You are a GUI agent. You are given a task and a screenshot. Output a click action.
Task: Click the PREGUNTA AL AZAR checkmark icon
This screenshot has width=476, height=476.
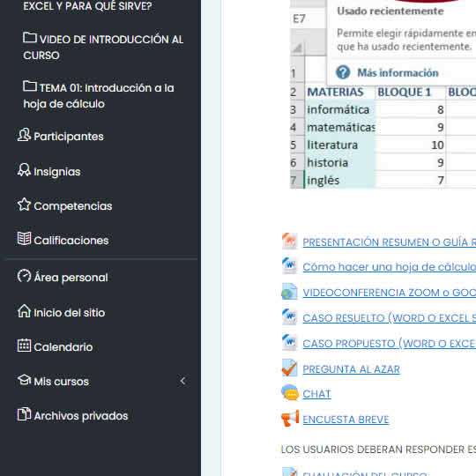pos(290,368)
